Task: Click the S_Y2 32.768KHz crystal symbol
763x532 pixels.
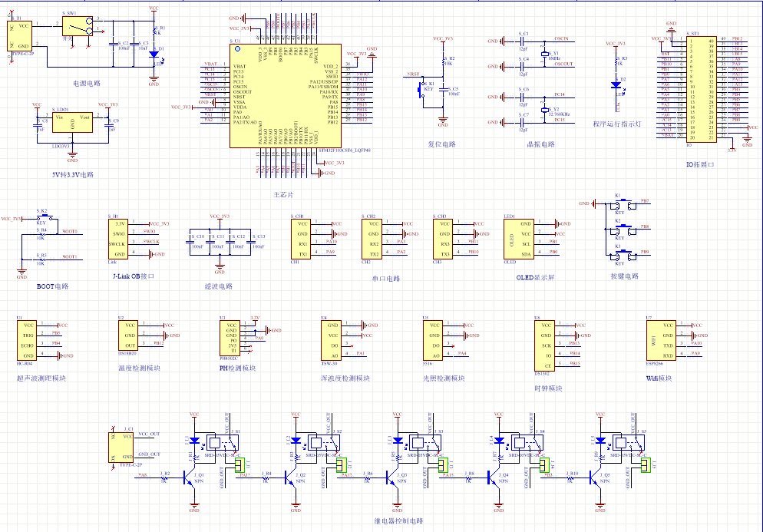Action: tap(544, 110)
